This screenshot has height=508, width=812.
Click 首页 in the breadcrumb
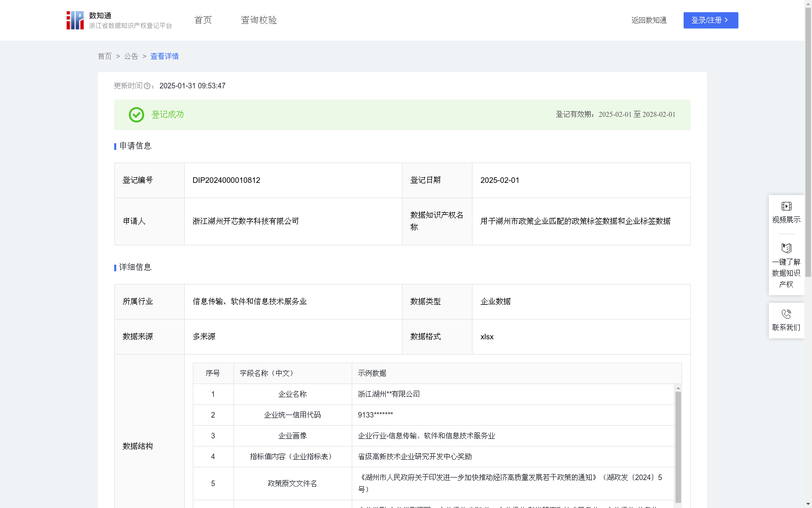tap(105, 56)
